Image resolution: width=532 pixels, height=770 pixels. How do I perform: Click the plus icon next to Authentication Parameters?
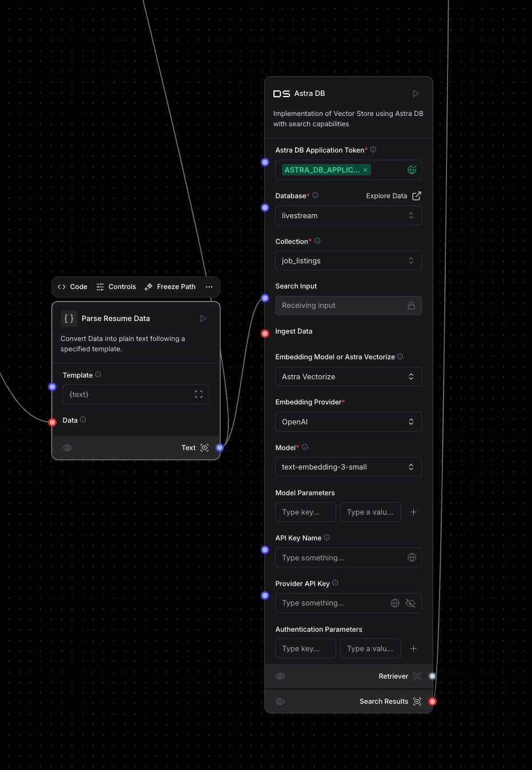point(413,649)
